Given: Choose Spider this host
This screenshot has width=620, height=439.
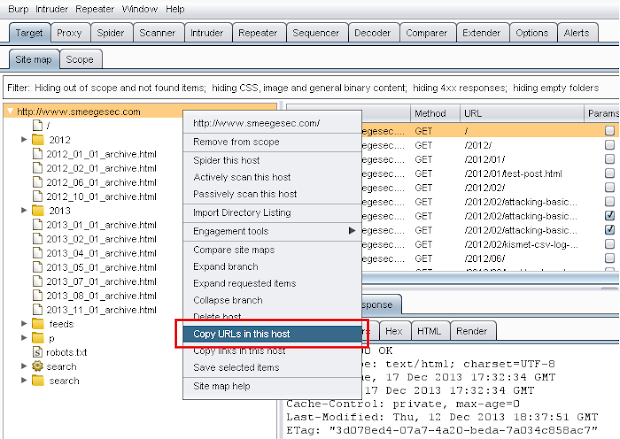Looking at the screenshot, I should [x=272, y=160].
